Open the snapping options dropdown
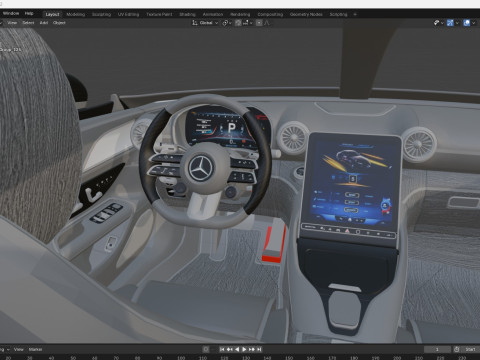This screenshot has width=480, height=360. pos(248,23)
